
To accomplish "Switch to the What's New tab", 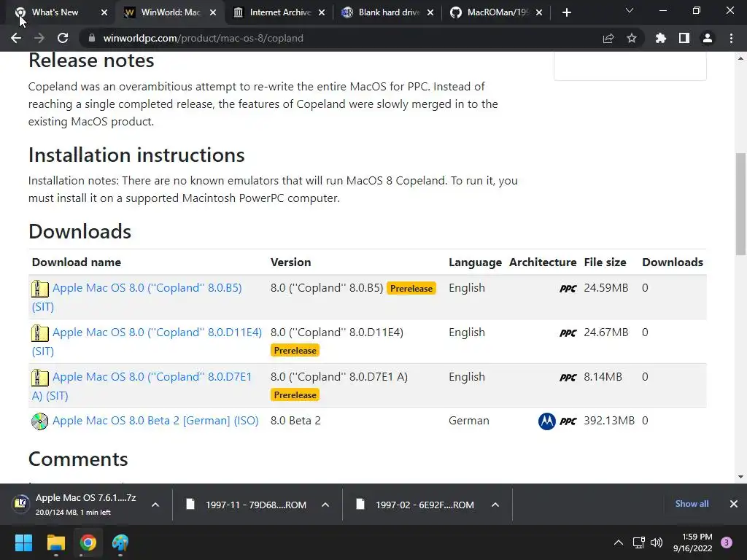I will (x=55, y=12).
